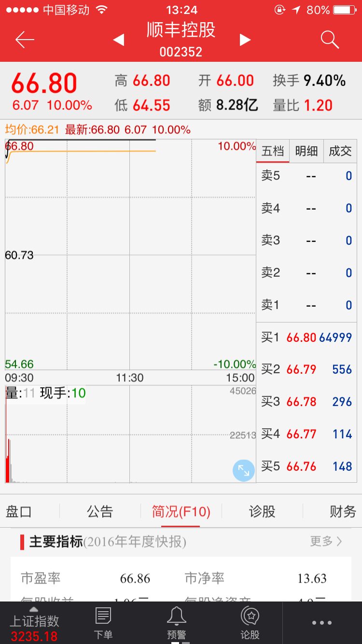Tap the 买2 66.79 row
The image size is (362, 644).
[x=306, y=370]
